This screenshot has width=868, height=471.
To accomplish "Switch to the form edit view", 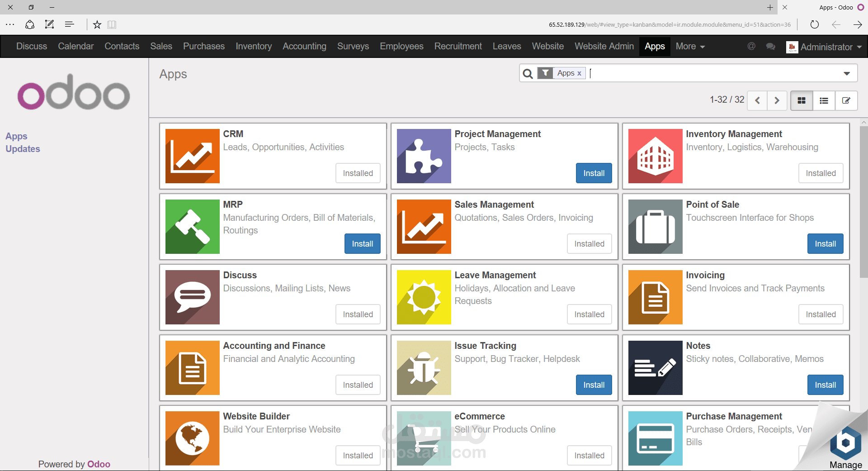I will coord(846,100).
